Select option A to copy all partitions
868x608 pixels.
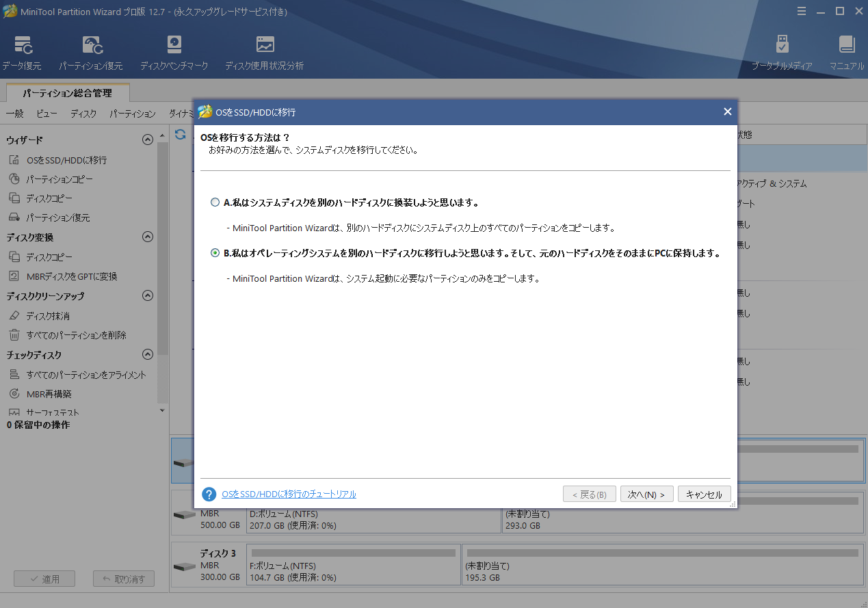[215, 202]
